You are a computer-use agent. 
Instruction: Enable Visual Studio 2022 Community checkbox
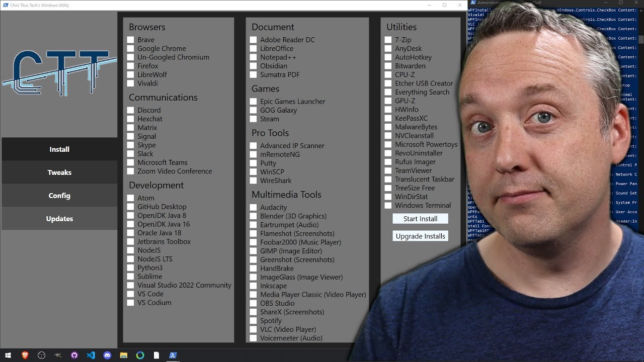point(131,285)
